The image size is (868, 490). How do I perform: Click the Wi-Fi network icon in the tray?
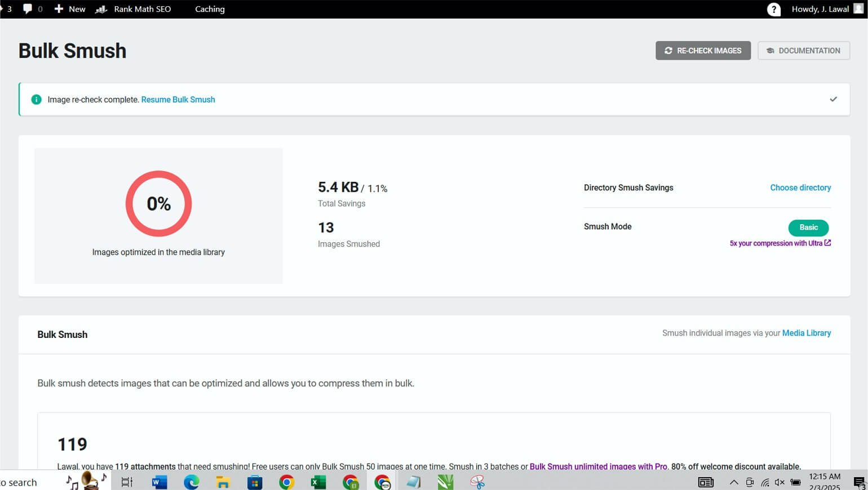pyautogui.click(x=765, y=482)
